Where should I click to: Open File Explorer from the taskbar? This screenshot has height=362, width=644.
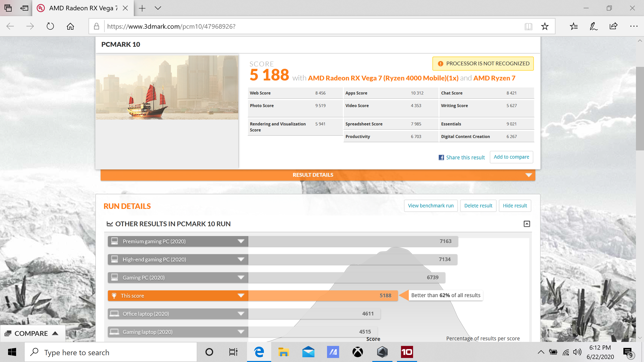(284, 352)
